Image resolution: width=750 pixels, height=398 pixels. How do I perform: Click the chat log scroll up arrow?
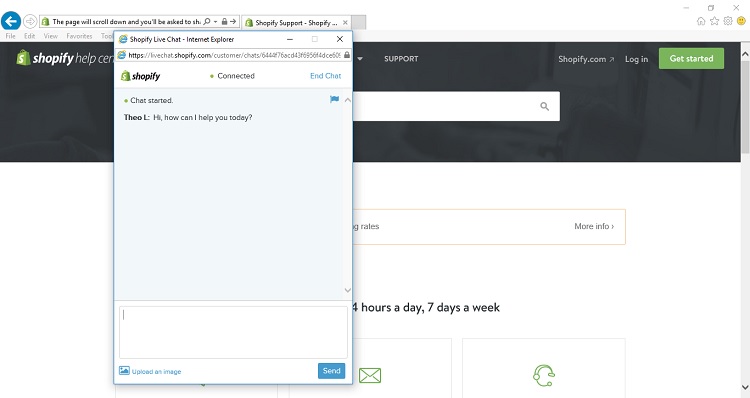coord(348,100)
